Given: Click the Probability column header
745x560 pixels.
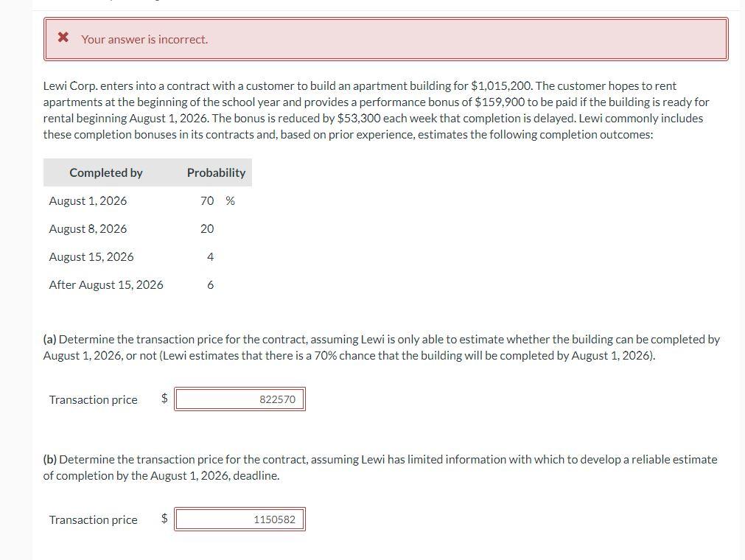Looking at the screenshot, I should 215,172.
